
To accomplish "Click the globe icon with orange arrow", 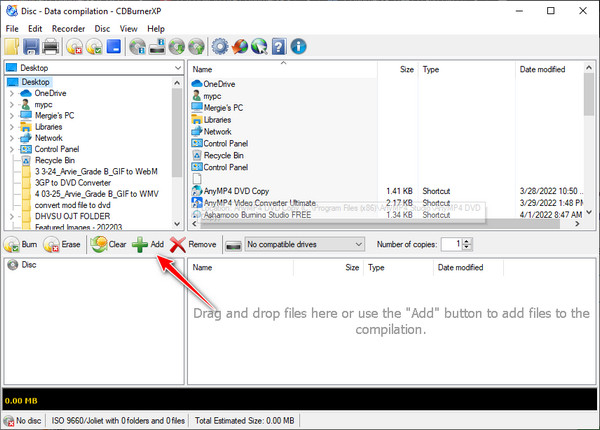I will [240, 47].
